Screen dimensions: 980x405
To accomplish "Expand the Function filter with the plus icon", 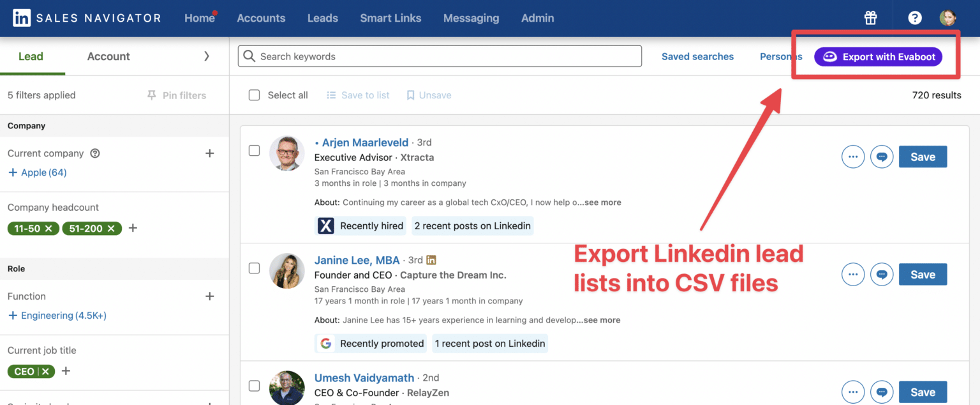I will 210,296.
